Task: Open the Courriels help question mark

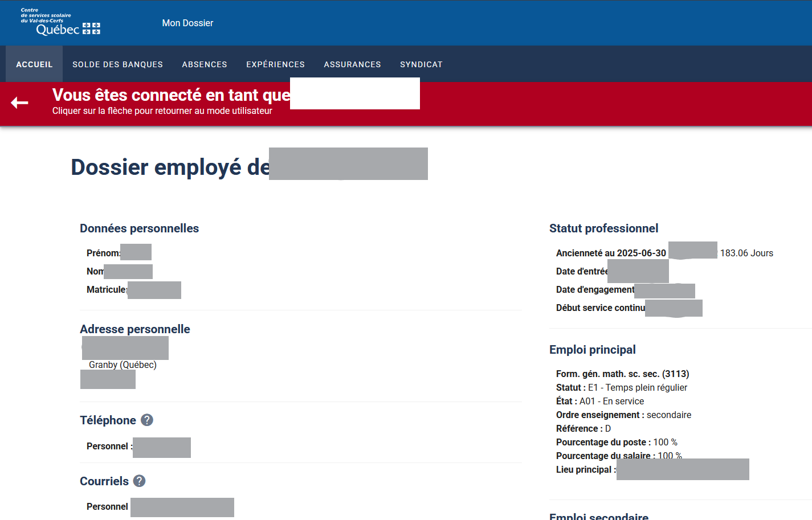Action: pyautogui.click(x=140, y=481)
